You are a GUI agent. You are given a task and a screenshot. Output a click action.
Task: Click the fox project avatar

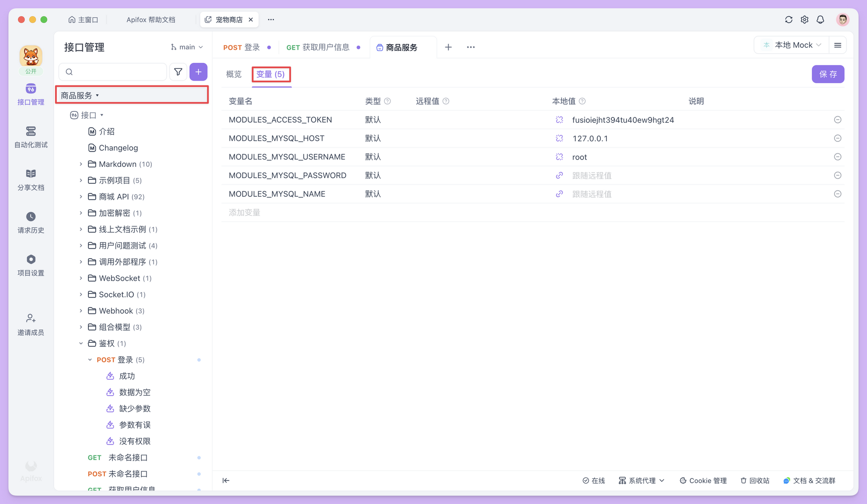[31, 56]
